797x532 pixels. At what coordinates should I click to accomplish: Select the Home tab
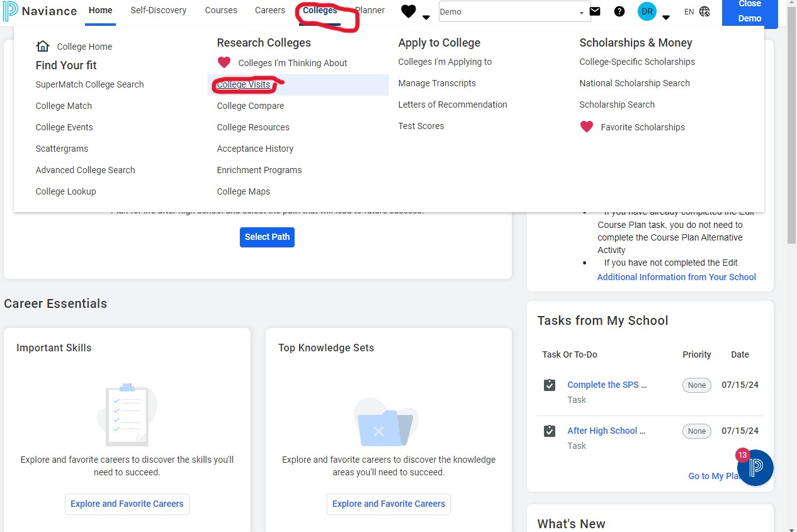pyautogui.click(x=101, y=11)
